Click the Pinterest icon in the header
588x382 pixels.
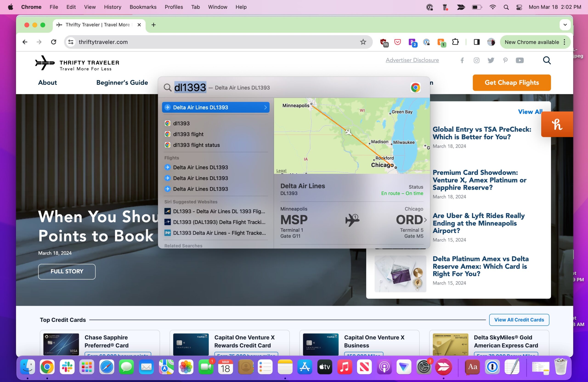(505, 60)
